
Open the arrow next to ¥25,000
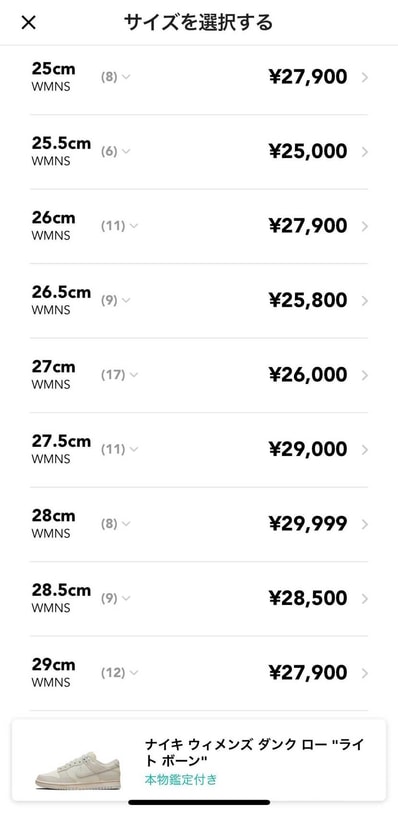[x=365, y=152]
